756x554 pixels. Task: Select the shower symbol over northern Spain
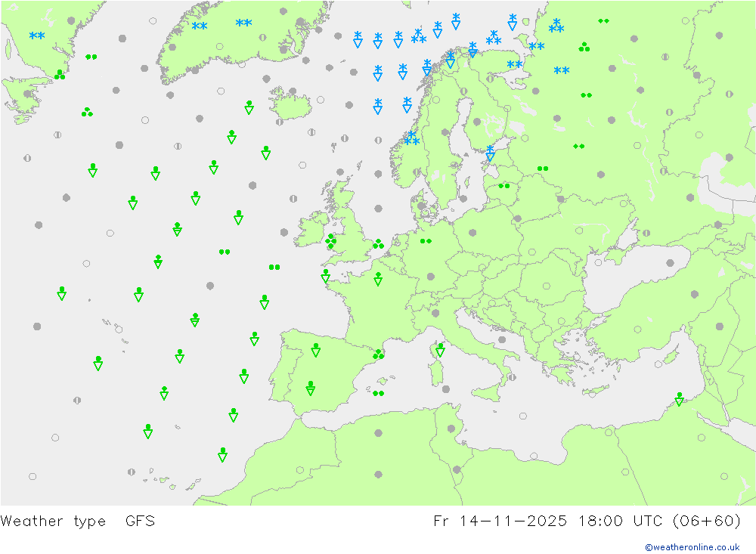(x=316, y=350)
